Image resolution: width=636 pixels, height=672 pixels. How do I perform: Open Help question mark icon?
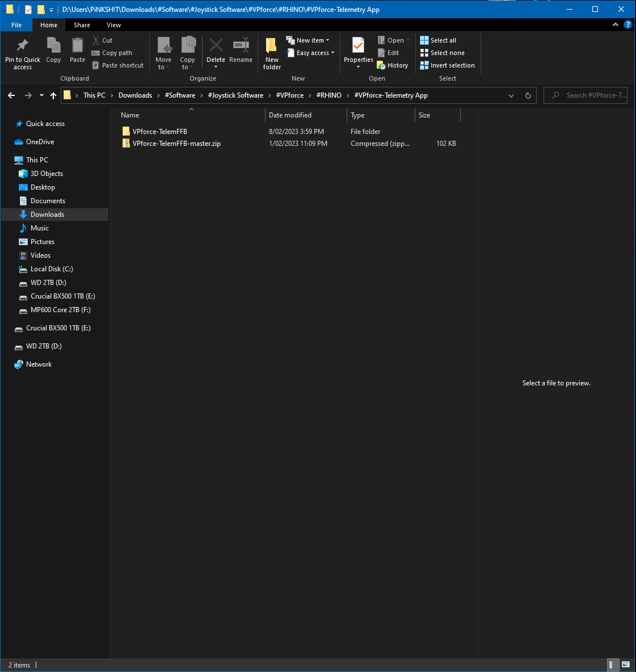tap(628, 24)
